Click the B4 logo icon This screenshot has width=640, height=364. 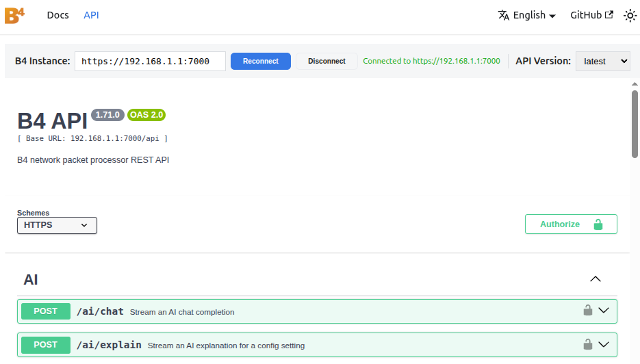[14, 16]
